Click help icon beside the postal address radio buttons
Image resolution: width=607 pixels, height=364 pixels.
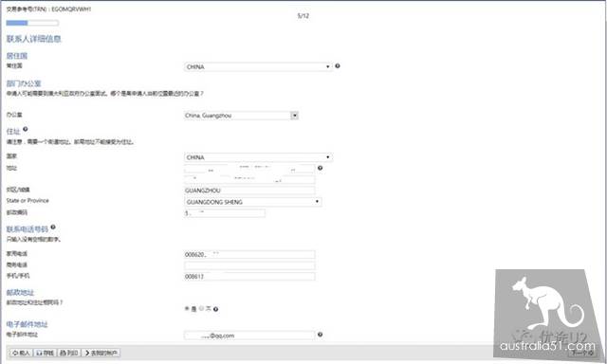tap(215, 309)
